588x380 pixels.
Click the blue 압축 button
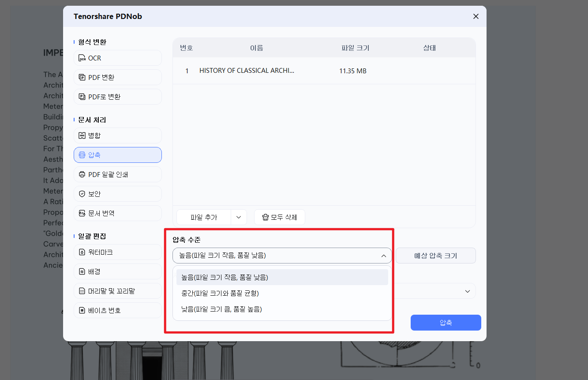tap(446, 323)
